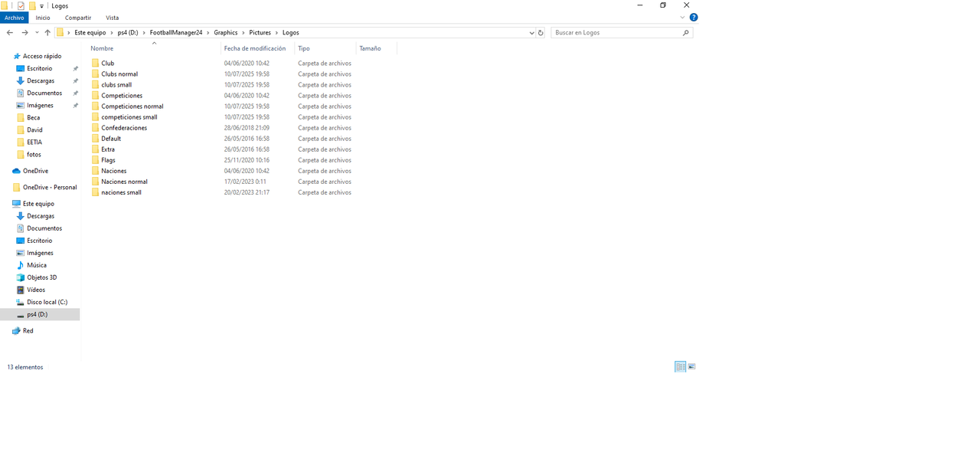This screenshot has width=980, height=449.
Task: Open Vídeos in the sidebar
Action: click(x=36, y=290)
